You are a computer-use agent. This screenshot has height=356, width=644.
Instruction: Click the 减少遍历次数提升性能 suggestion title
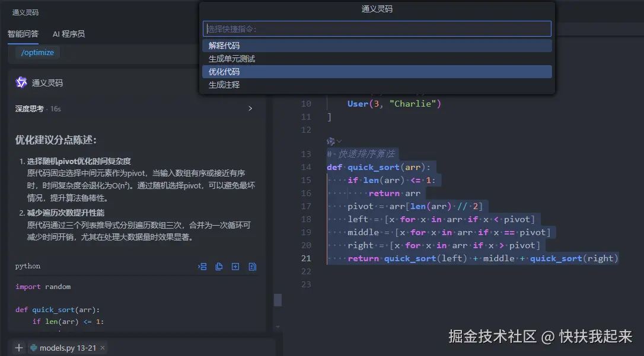(x=66, y=213)
